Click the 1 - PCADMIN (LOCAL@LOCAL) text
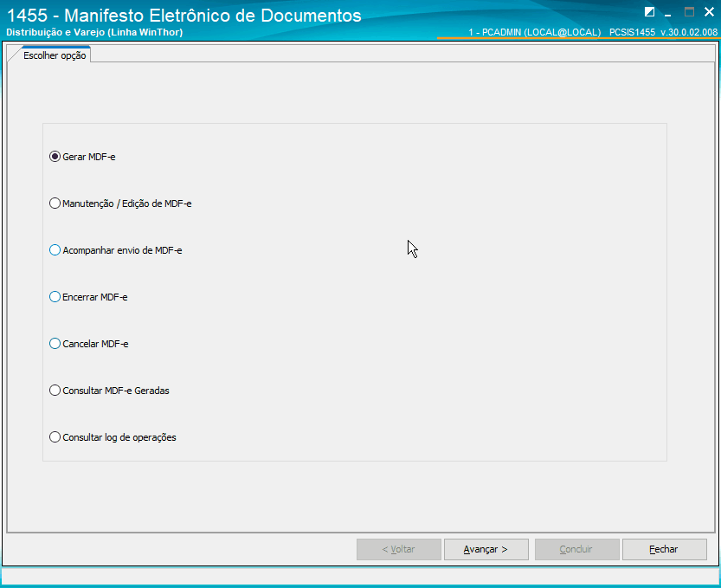 (535, 32)
